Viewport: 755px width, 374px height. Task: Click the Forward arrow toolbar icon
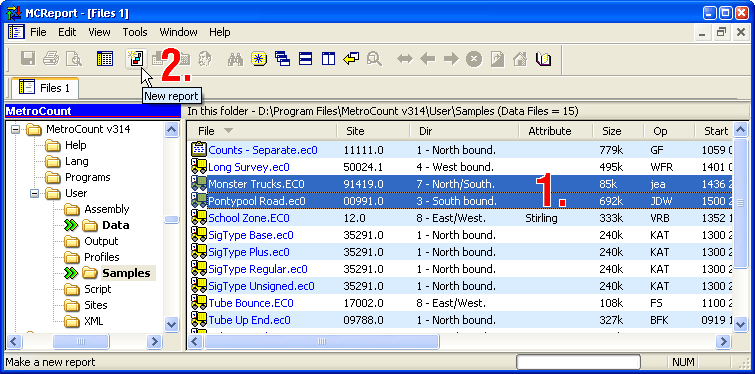tap(451, 59)
